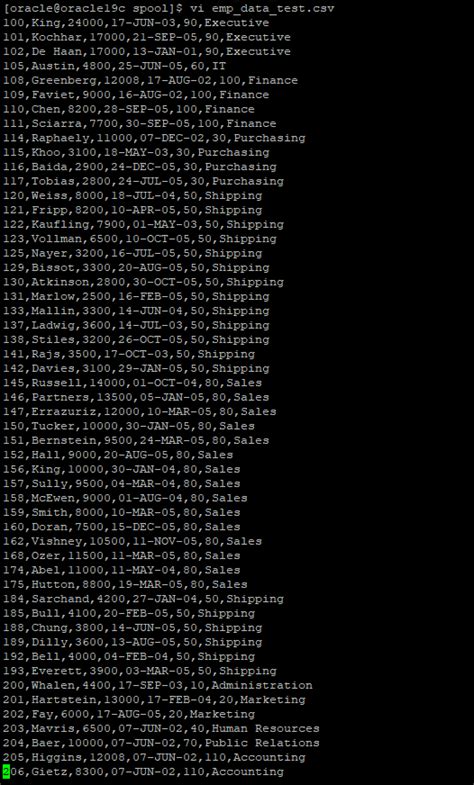Click 'Public Relations' in the Baer row
The height and width of the screenshot is (785, 474).
coord(262,743)
